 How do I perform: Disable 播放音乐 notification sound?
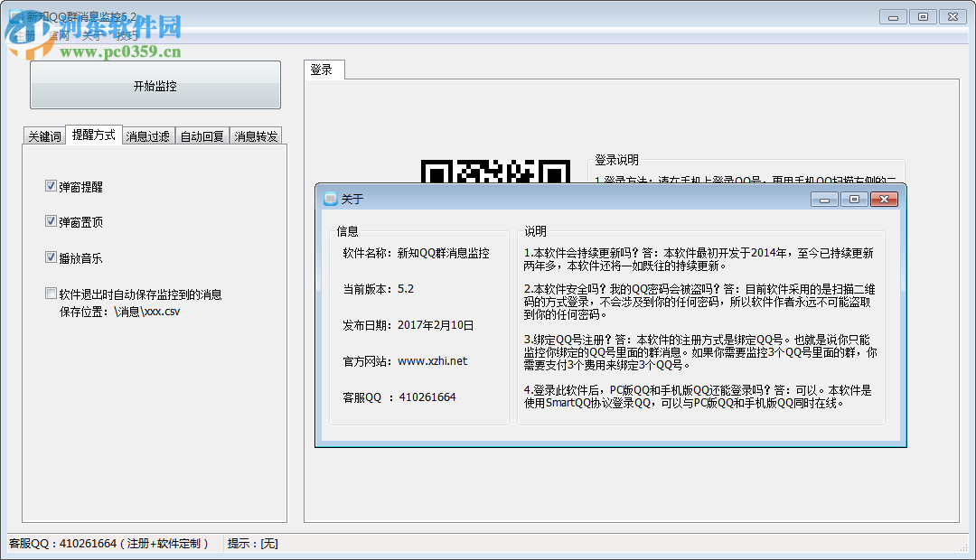[52, 257]
